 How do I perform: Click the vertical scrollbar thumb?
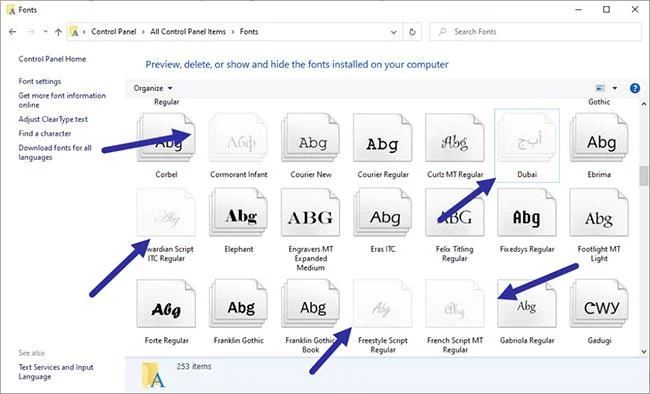pyautogui.click(x=643, y=175)
